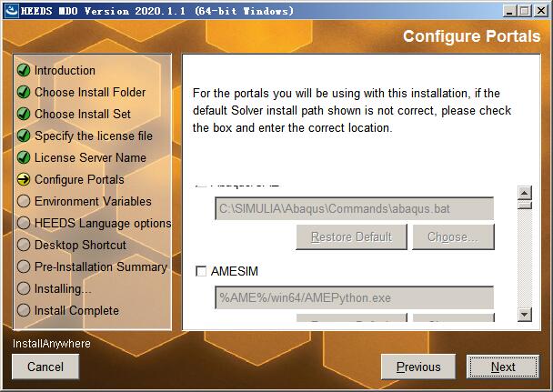
Task: Click the "Choose Install Folder" step text
Action: point(90,93)
